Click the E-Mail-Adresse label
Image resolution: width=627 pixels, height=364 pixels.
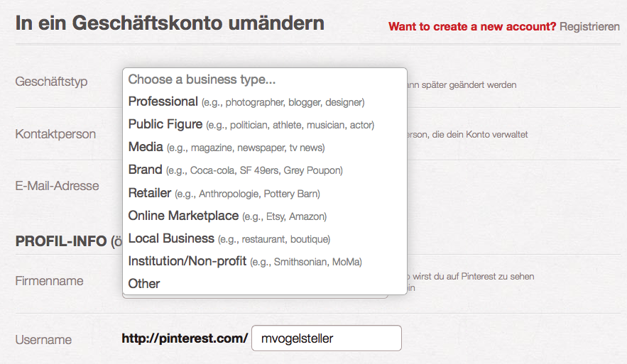coord(58,186)
